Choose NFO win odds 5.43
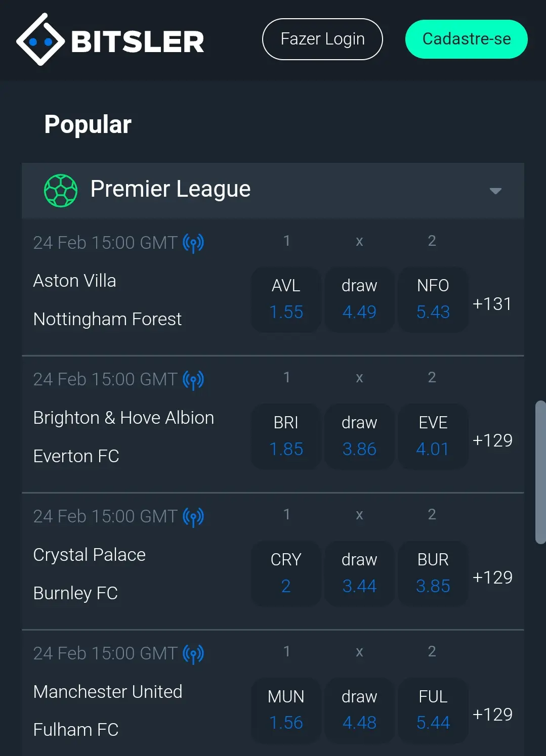The height and width of the screenshot is (756, 546). (433, 300)
